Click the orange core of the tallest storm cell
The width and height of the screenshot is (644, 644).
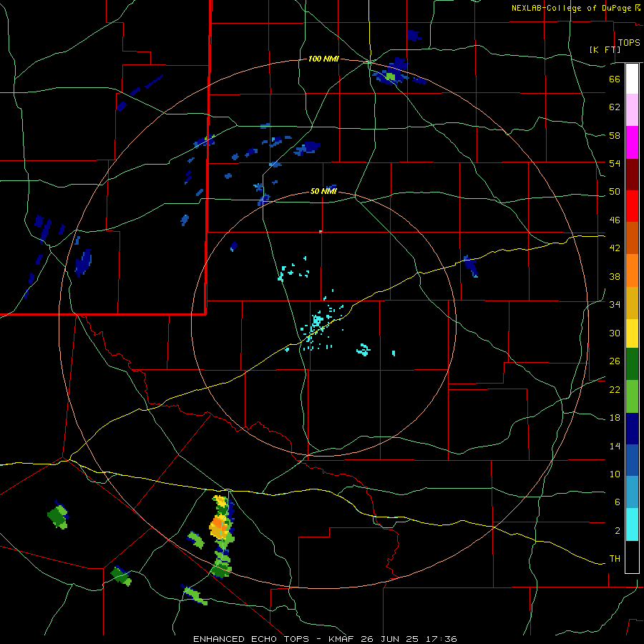pos(219,525)
